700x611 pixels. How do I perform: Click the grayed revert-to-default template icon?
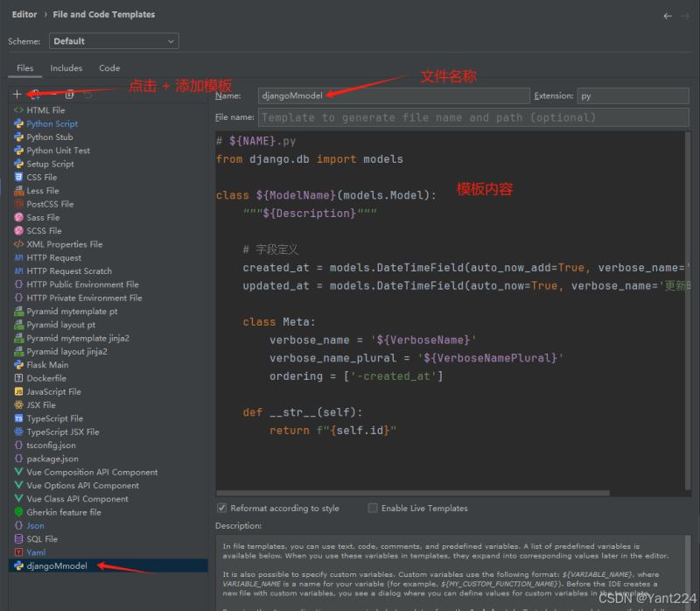(x=88, y=95)
